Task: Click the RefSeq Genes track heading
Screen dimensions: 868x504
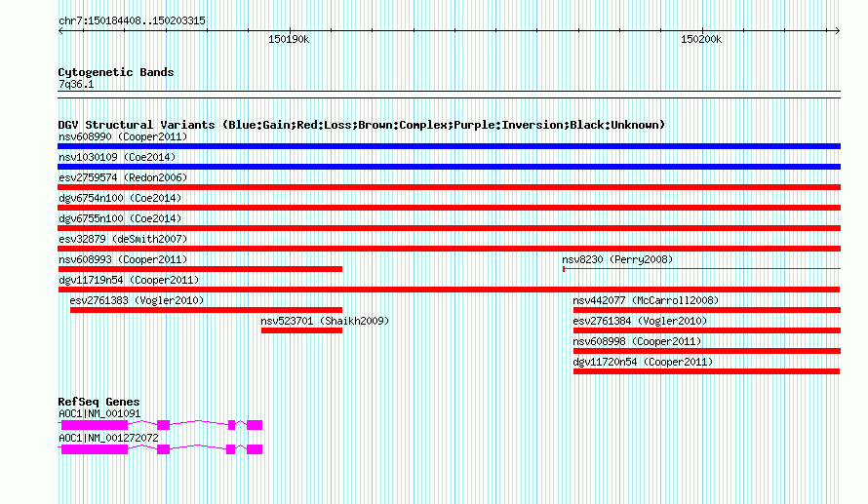Action: click(99, 403)
